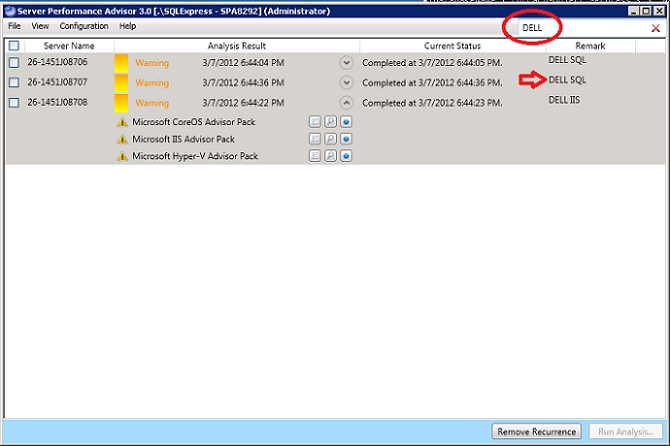Select server name 26-1451J08707

(x=57, y=82)
